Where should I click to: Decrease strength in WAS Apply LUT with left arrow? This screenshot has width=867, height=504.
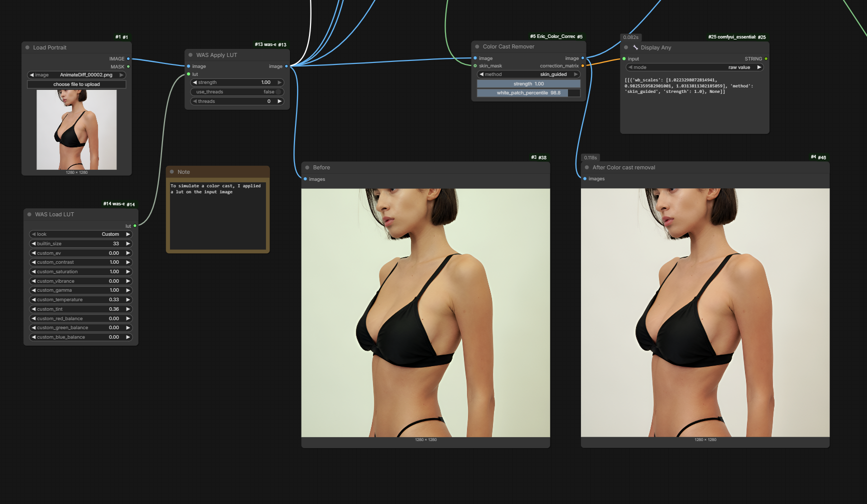tap(195, 82)
